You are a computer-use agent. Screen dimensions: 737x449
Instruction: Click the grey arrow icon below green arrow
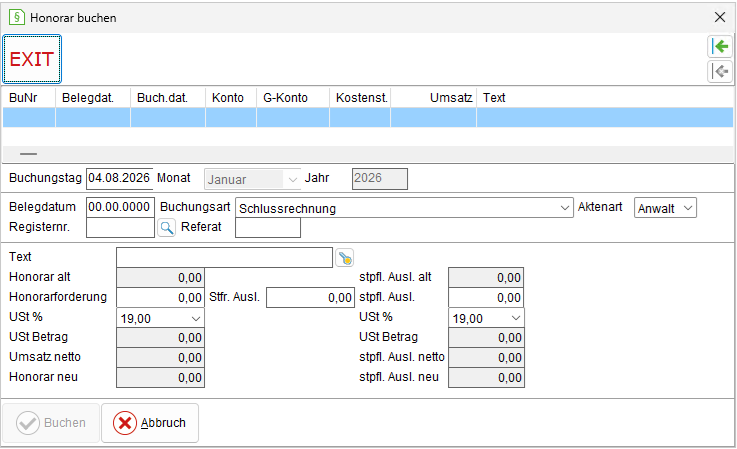[x=720, y=71]
